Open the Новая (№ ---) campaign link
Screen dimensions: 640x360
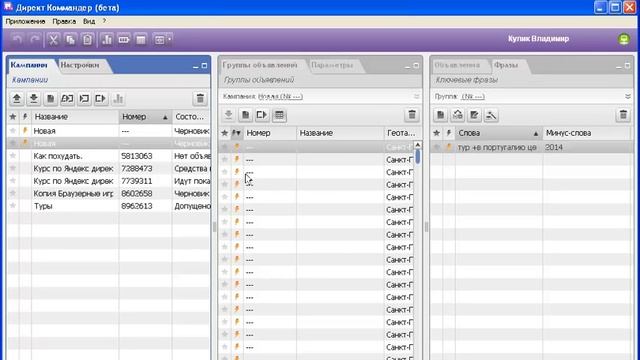280,96
